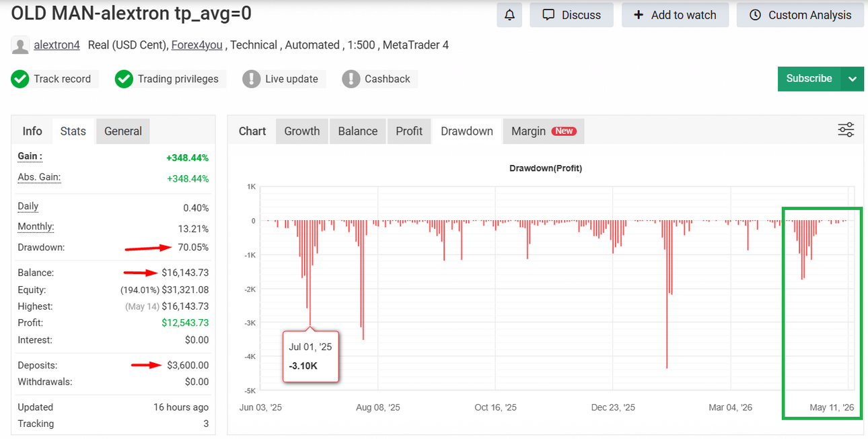Click the Abs. Gain label
Image resolution: width=868 pixels, height=439 pixels.
click(x=39, y=178)
